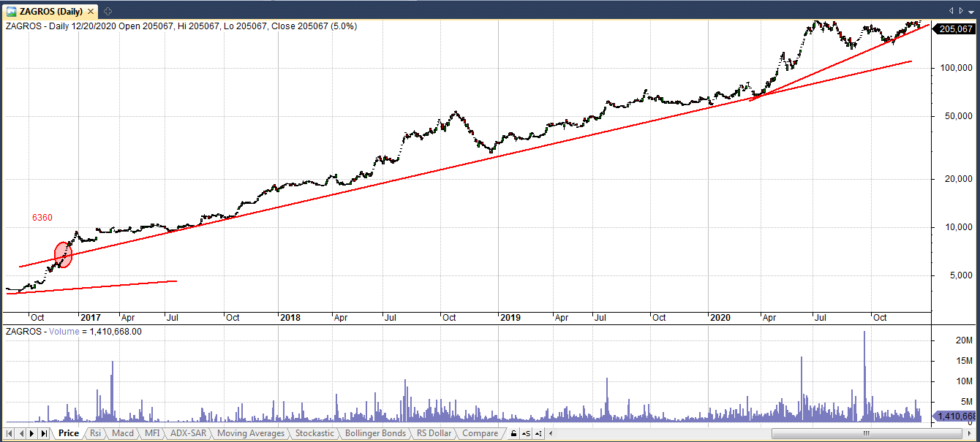Toggle the lock icon beside the Compare tab

514,434
